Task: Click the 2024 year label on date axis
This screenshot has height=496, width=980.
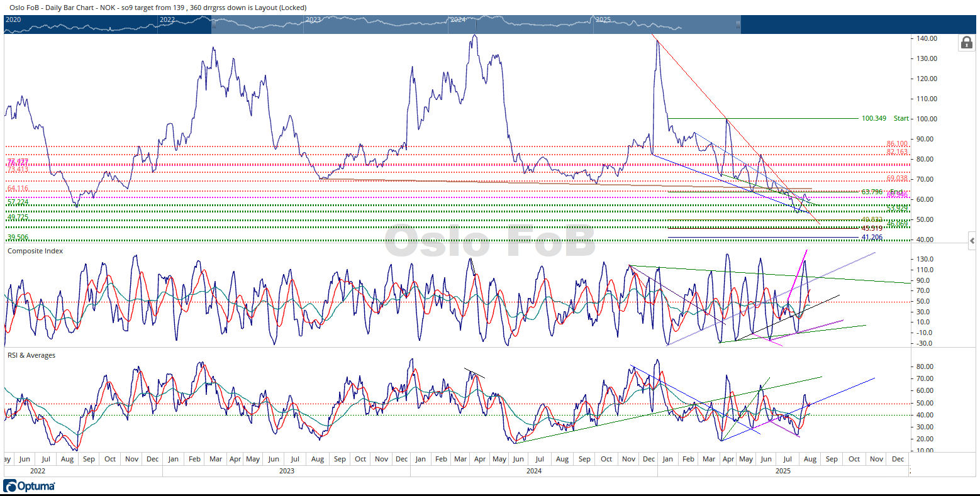Action: click(x=534, y=470)
